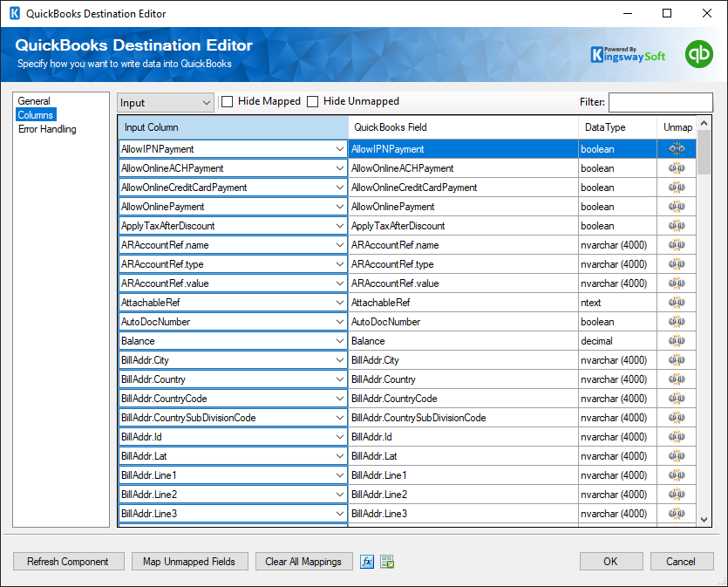This screenshot has width=728, height=587.
Task: Focus the Filter text box
Action: click(661, 102)
